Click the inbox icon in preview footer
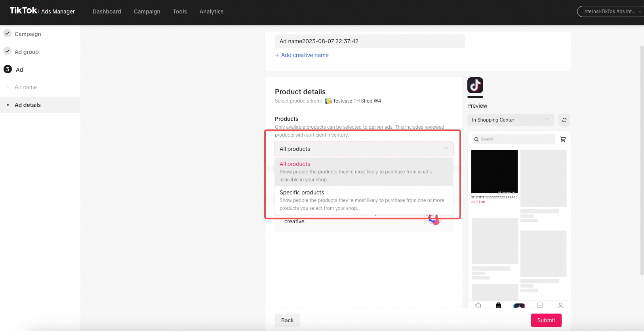Screen dimensions: 644x331 [539, 305]
